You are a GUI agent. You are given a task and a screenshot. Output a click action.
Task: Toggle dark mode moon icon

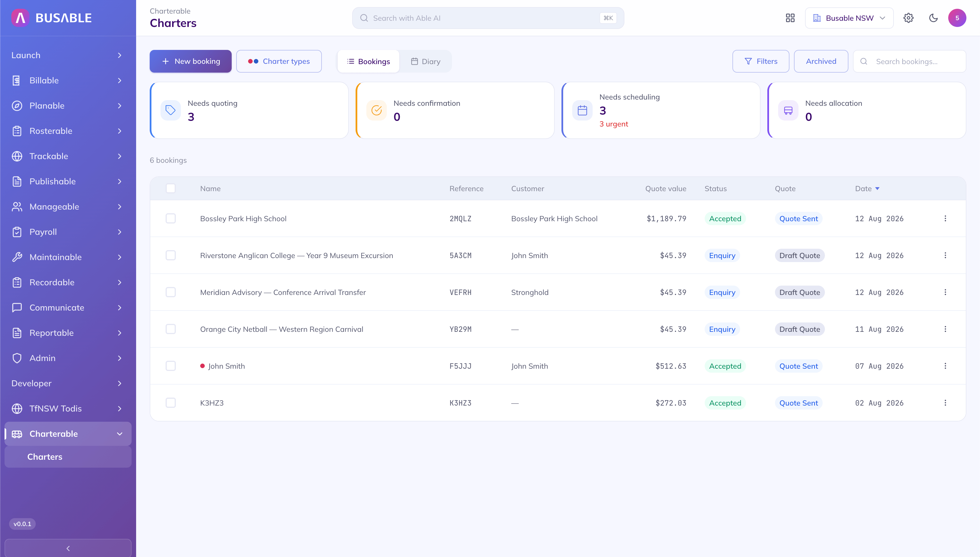click(x=933, y=18)
